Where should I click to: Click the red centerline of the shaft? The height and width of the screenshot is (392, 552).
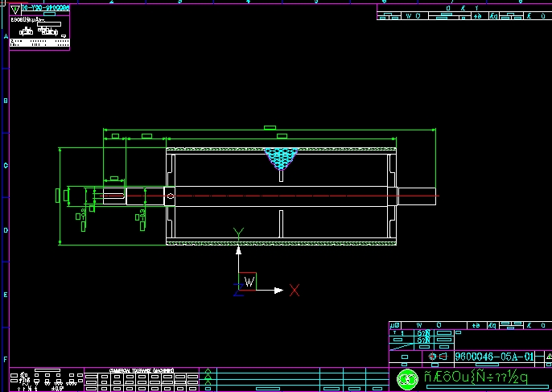270,196
